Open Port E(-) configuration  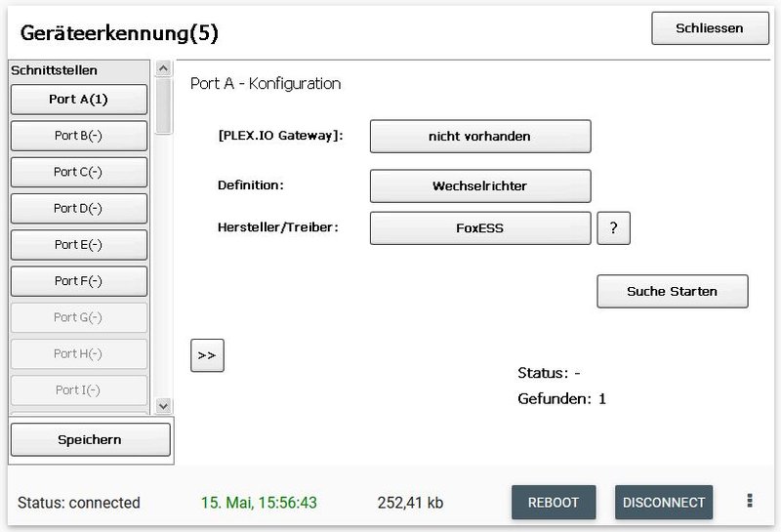coord(78,244)
